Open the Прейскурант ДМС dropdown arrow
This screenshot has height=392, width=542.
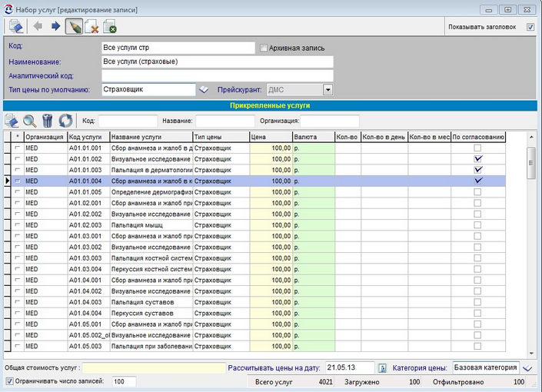[328, 90]
